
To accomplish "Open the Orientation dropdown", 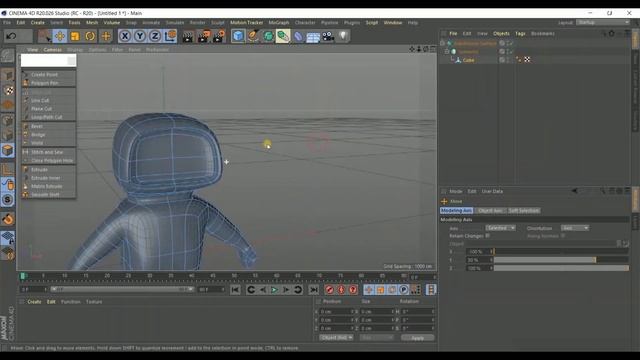I will (x=575, y=228).
